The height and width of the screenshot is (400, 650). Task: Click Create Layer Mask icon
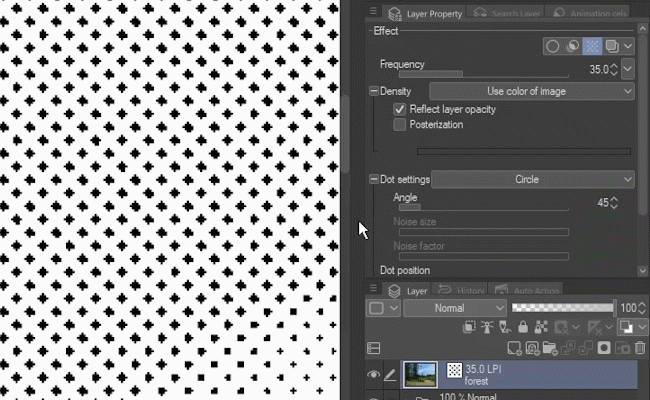click(x=604, y=348)
